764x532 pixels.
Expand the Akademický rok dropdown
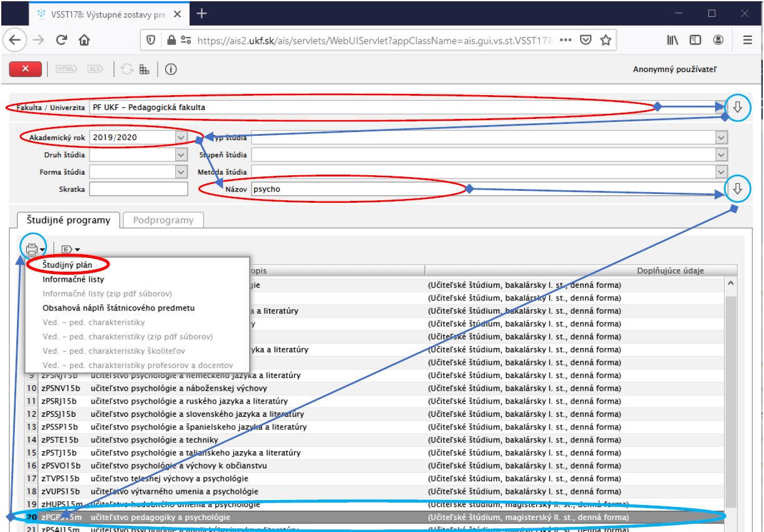(x=181, y=137)
